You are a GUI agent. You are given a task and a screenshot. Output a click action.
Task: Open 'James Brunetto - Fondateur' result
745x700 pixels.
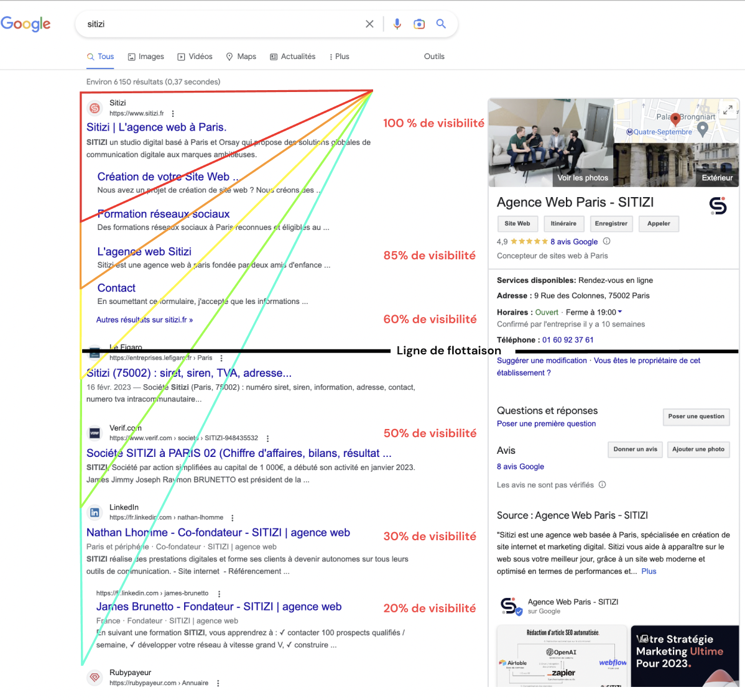[219, 607]
